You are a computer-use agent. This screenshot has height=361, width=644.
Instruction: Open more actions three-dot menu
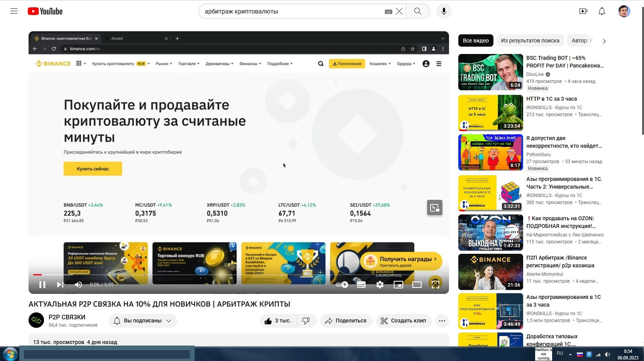pos(442,321)
